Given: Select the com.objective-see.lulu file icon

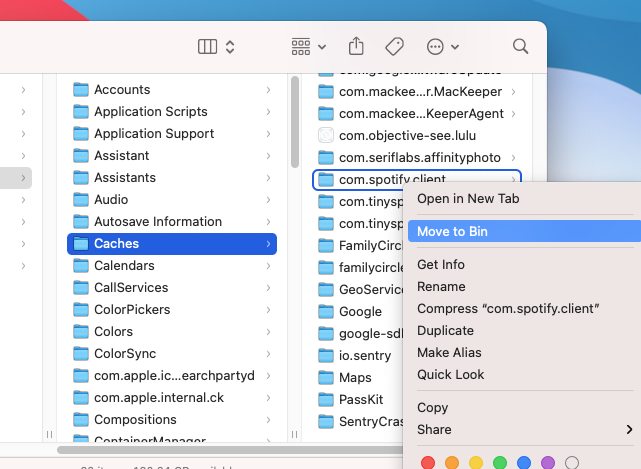Looking at the screenshot, I should coord(325,135).
